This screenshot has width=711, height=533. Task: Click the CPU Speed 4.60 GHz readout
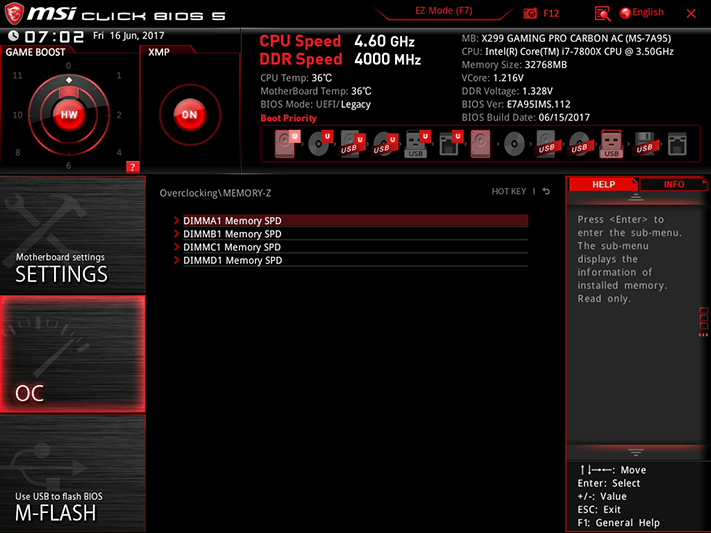tap(337, 41)
